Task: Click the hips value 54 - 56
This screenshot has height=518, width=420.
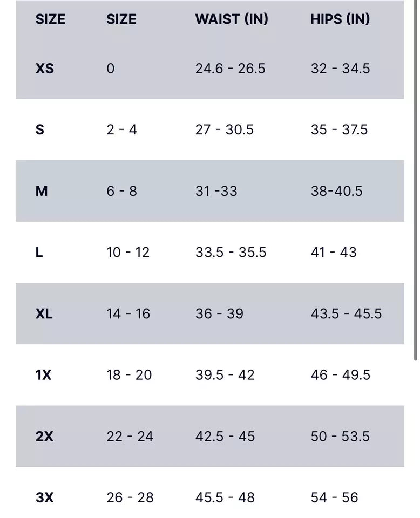Action: (334, 497)
